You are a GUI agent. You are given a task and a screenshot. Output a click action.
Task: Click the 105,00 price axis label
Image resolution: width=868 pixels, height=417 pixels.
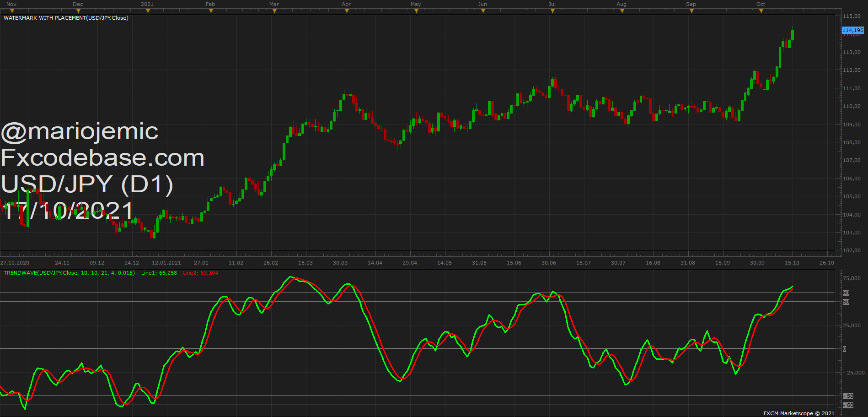(852, 196)
